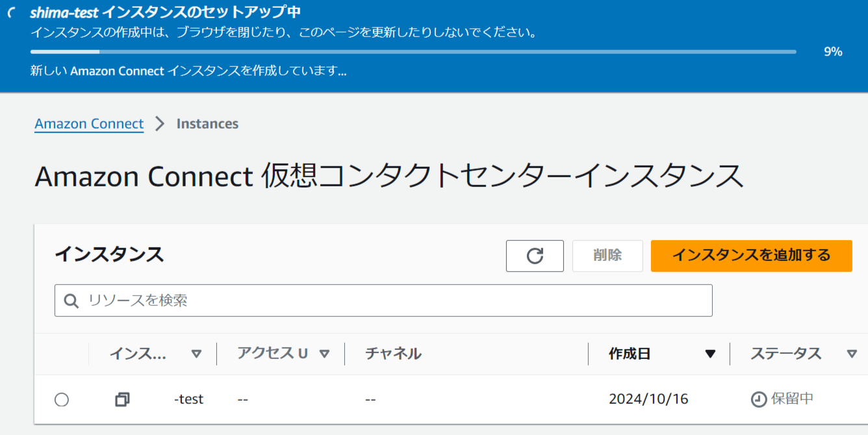
Task: Click the リソースを検索 search field
Action: 383,301
